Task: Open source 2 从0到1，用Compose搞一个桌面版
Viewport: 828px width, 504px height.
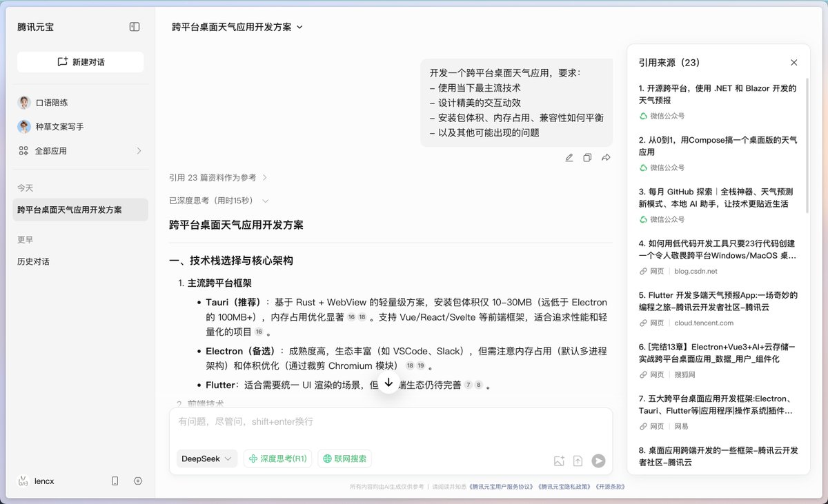Action: tap(718, 146)
